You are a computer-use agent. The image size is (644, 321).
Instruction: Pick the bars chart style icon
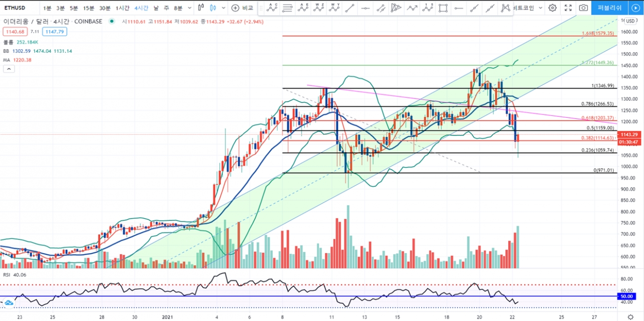pos(201,8)
